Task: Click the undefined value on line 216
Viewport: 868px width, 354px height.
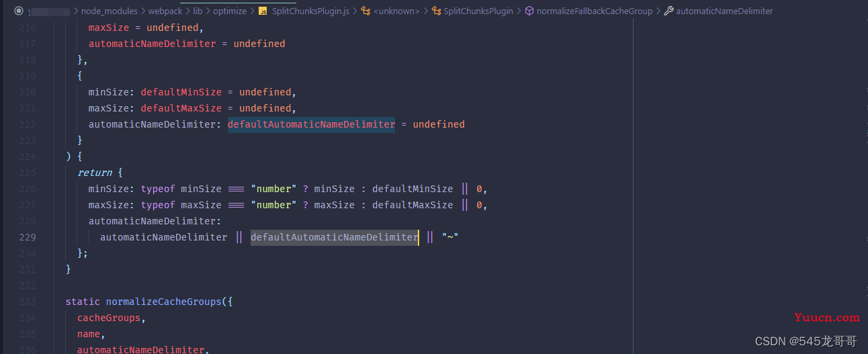Action: pos(174,28)
